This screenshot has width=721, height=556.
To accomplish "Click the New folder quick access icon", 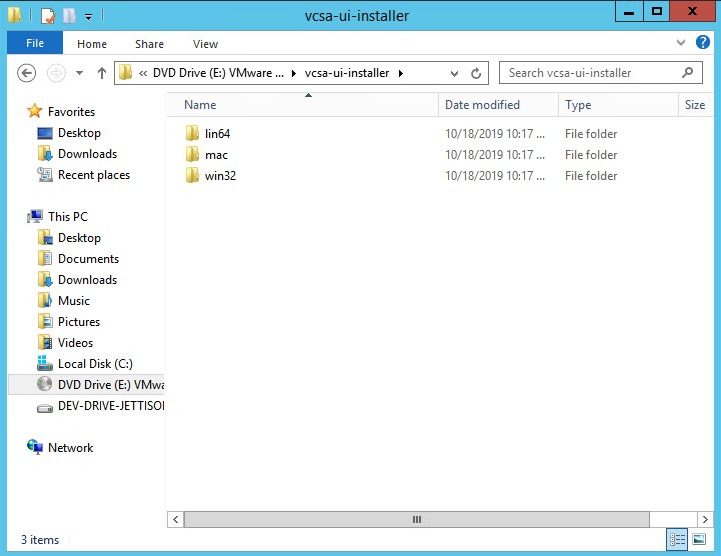I will [69, 16].
